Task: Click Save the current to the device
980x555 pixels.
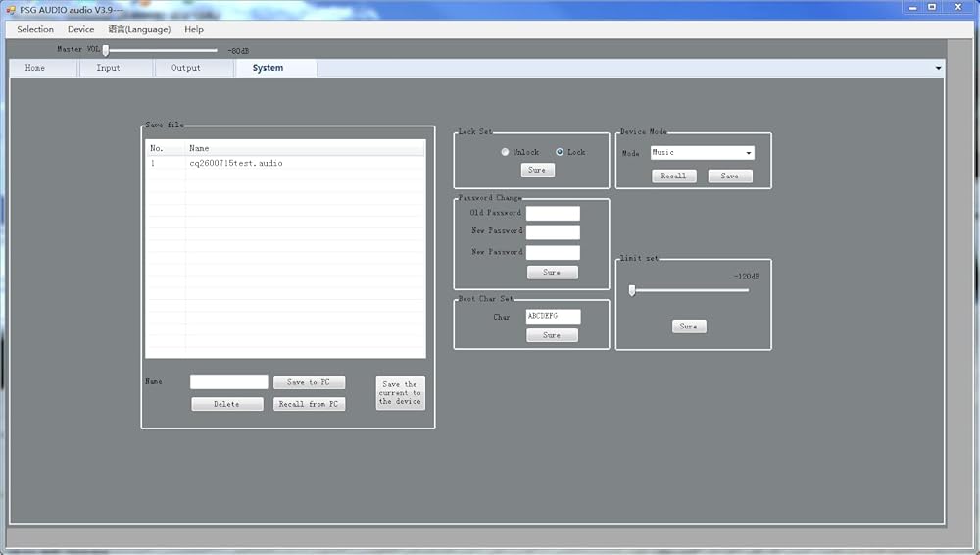Action: pyautogui.click(x=400, y=392)
